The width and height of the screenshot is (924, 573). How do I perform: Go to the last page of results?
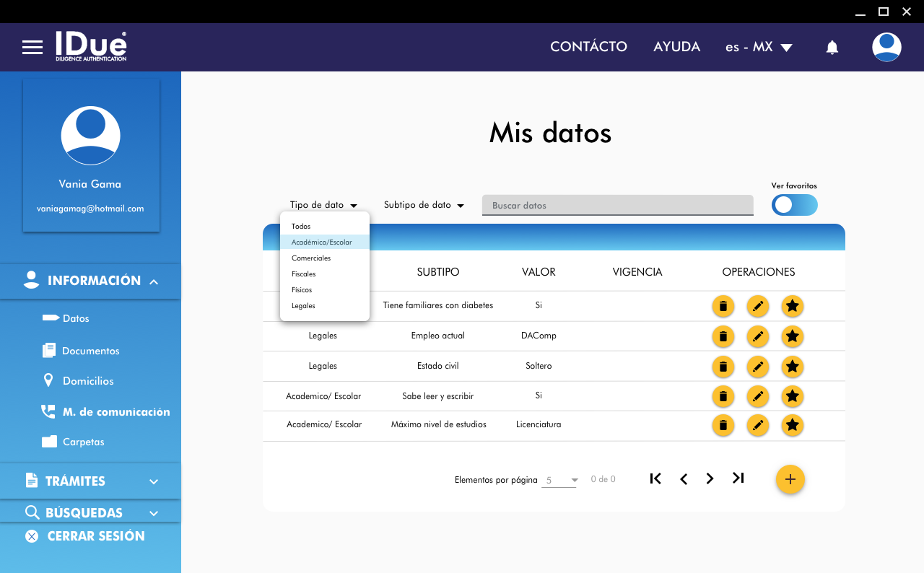738,478
